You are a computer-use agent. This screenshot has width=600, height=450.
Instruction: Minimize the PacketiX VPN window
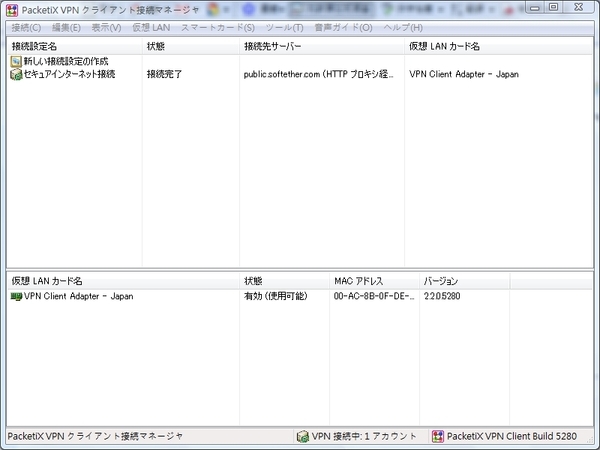pos(535,7)
